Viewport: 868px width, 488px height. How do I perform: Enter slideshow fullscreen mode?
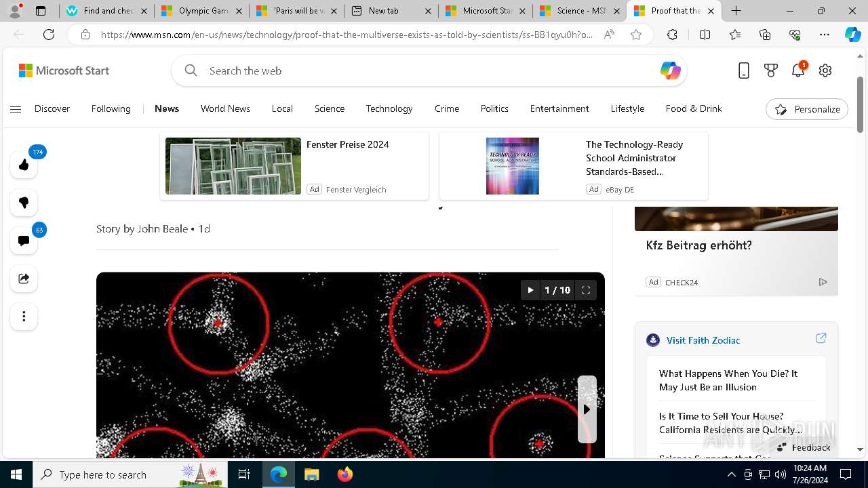tap(586, 290)
